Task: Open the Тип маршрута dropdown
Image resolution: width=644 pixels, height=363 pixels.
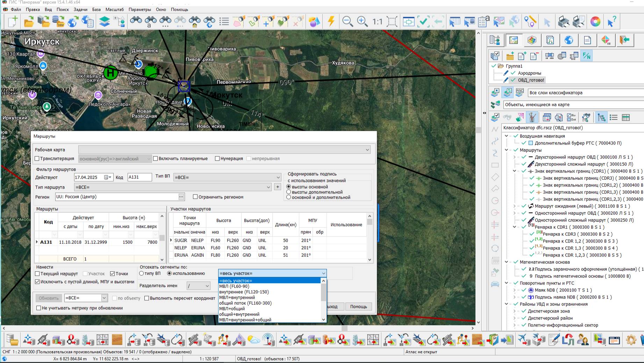Action: [268, 187]
